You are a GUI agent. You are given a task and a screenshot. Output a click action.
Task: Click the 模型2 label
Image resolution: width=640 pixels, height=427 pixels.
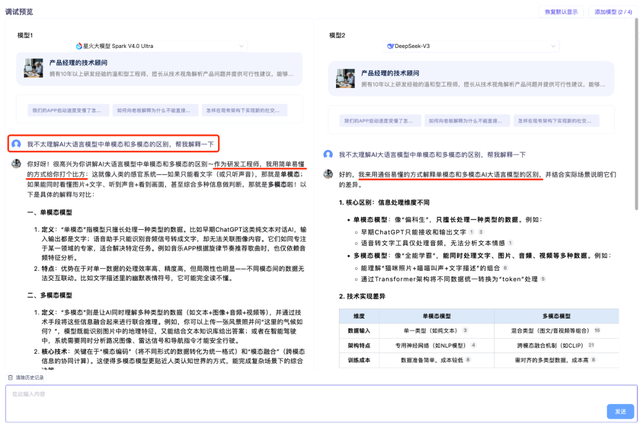tap(337, 35)
